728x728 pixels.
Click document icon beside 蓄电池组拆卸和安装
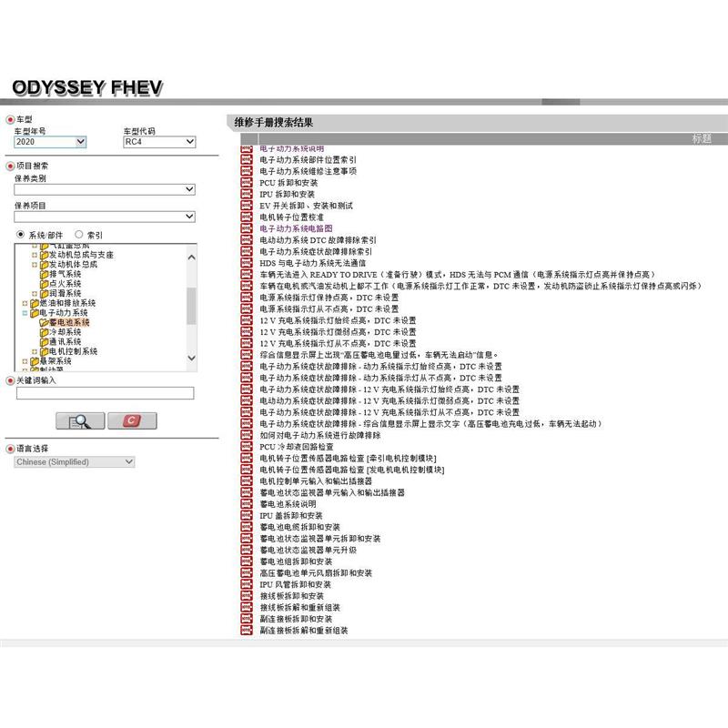tap(247, 561)
